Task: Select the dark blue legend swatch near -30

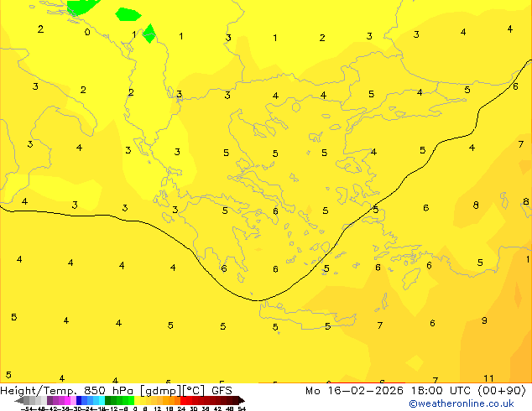Action: tap(79, 400)
